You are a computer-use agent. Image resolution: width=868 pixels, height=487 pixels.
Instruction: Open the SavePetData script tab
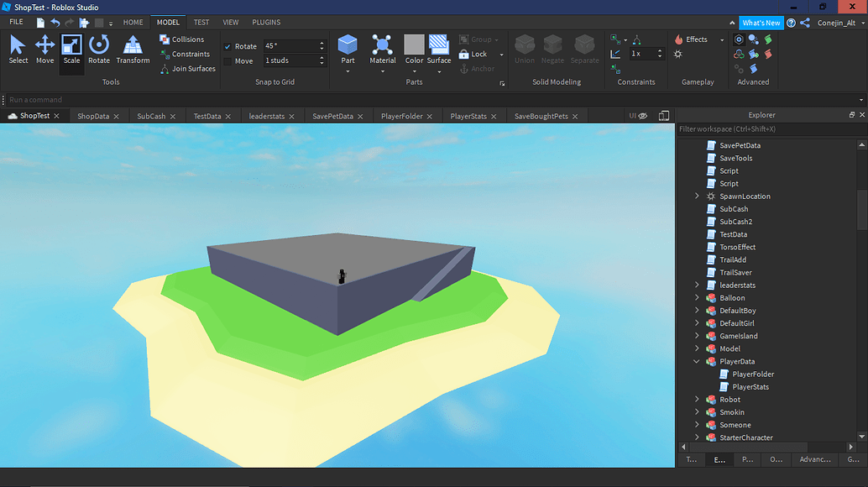tap(332, 116)
